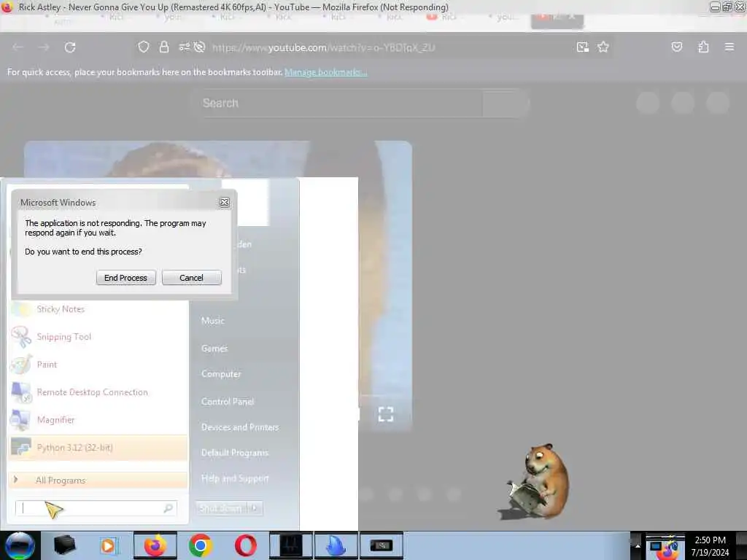This screenshot has width=747, height=560.
Task: Open the Manage bookmarks link
Action: tap(326, 72)
